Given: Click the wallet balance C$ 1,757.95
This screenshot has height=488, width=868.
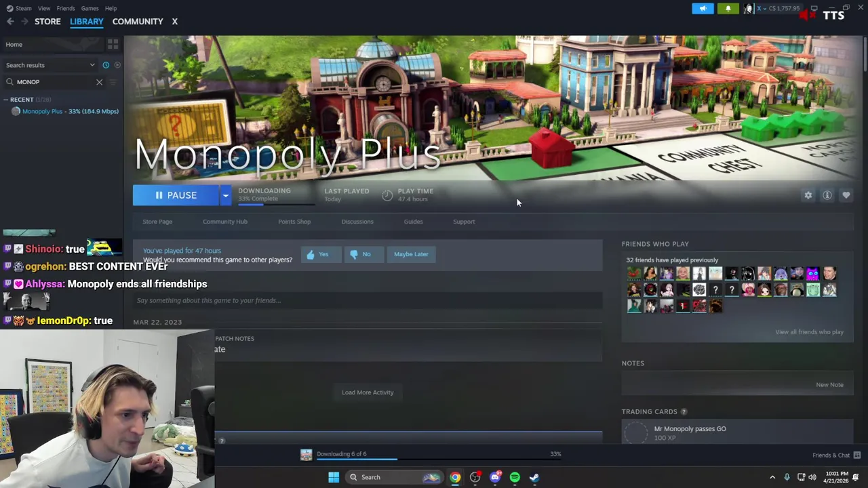Looking at the screenshot, I should [783, 8].
